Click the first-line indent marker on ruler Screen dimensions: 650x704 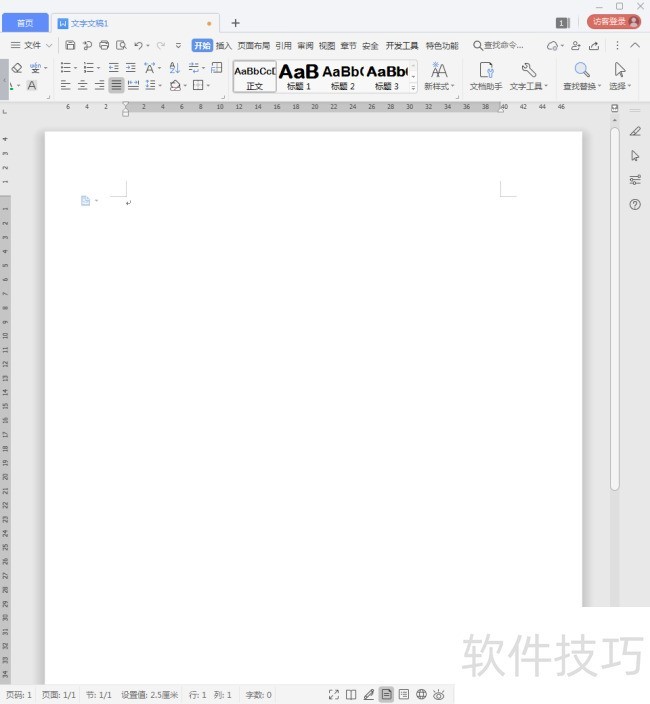coord(126,104)
